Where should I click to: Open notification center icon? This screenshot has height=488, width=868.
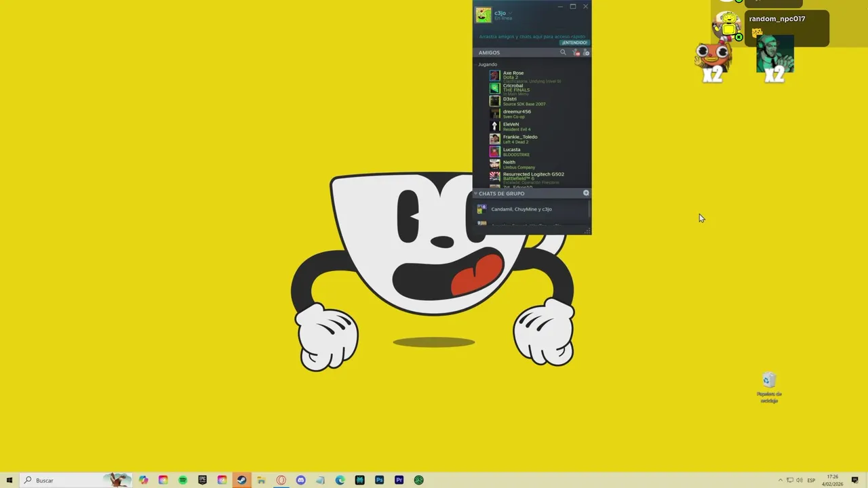(856, 480)
